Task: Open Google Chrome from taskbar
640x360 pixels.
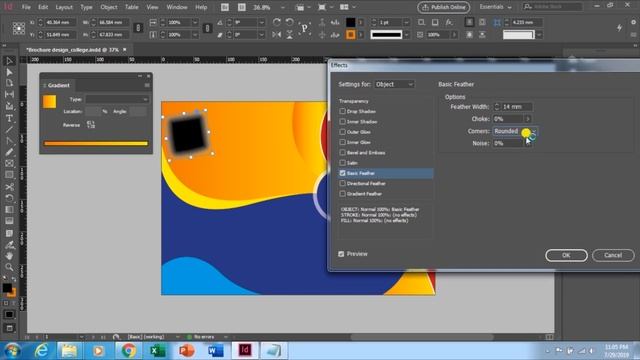Action: coord(128,351)
